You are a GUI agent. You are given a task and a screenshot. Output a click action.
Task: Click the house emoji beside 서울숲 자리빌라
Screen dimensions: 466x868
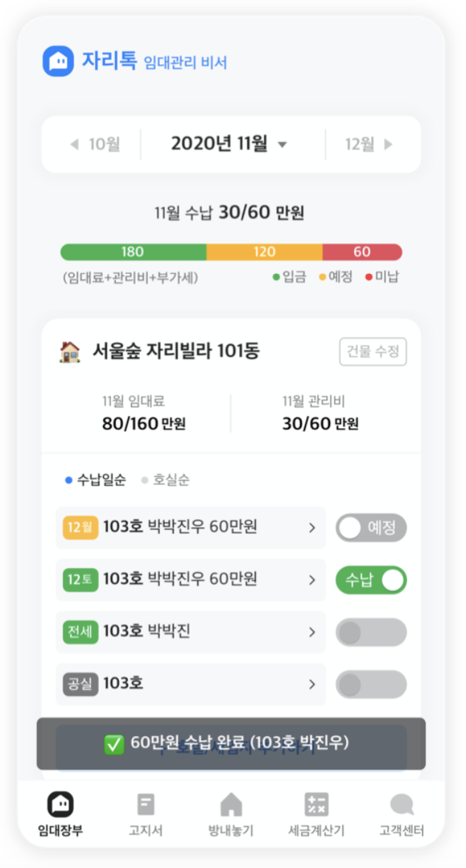(x=70, y=352)
